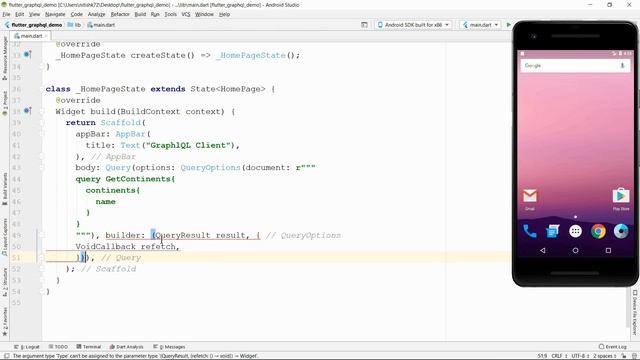Click the override gutter icon on line 38
The width and height of the screenshot is (640, 360).
(x=27, y=111)
